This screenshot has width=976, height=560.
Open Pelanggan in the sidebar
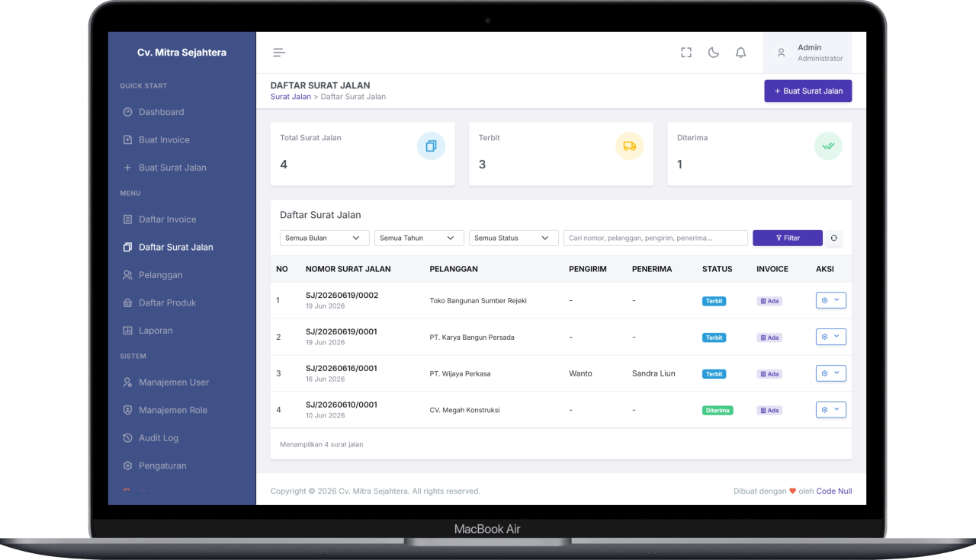tap(160, 275)
